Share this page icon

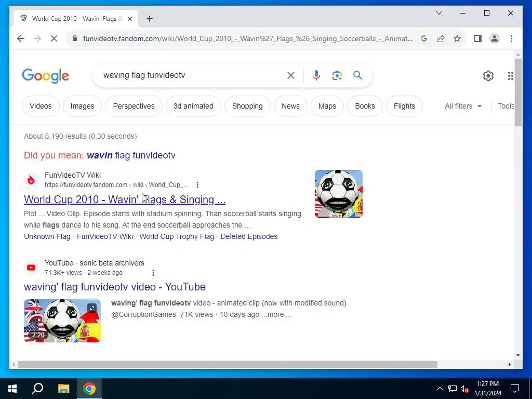441,38
